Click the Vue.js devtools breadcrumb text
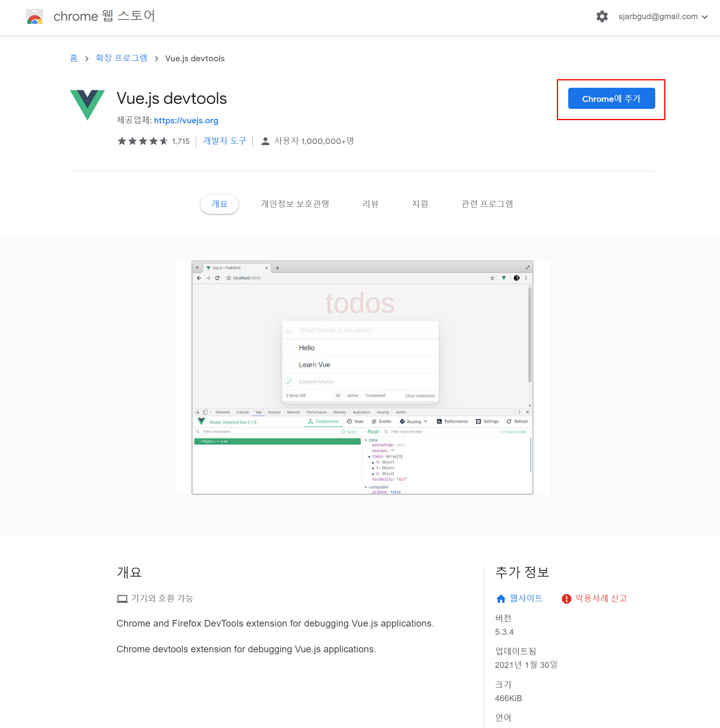The image size is (720, 728). 195,59
